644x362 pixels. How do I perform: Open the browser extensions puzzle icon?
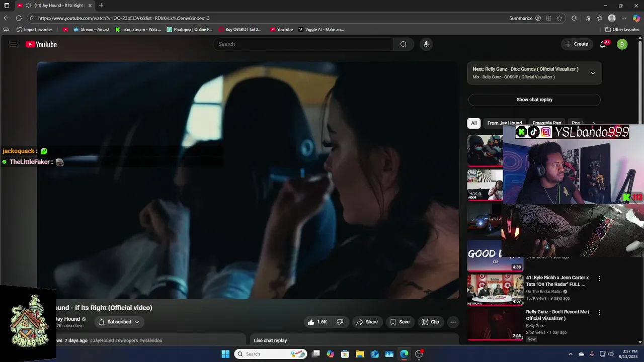pyautogui.click(x=574, y=18)
